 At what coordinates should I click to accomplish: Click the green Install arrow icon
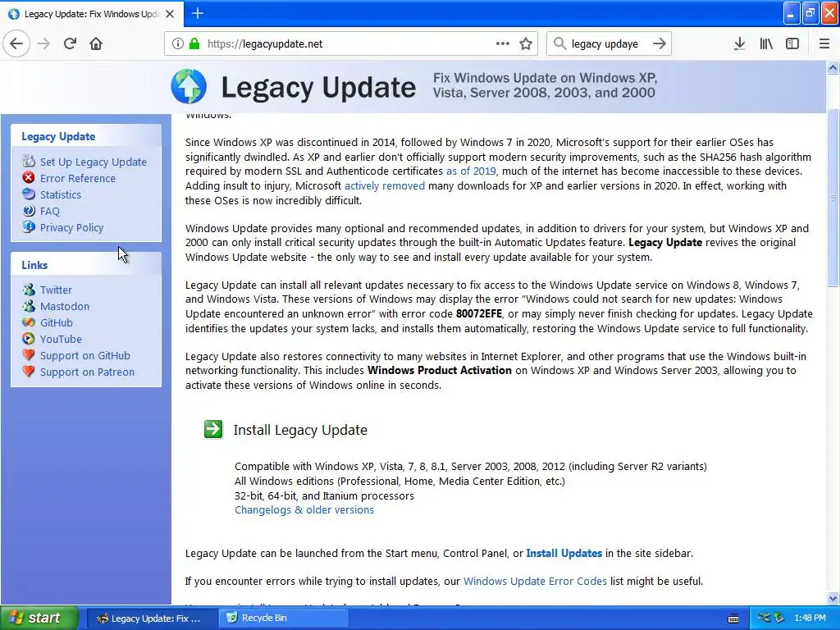pos(213,429)
